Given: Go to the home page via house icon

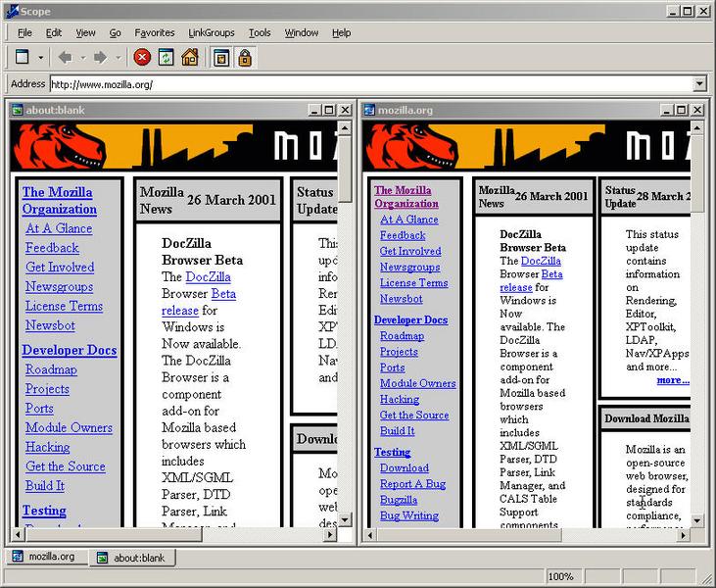Looking at the screenshot, I should (190, 58).
